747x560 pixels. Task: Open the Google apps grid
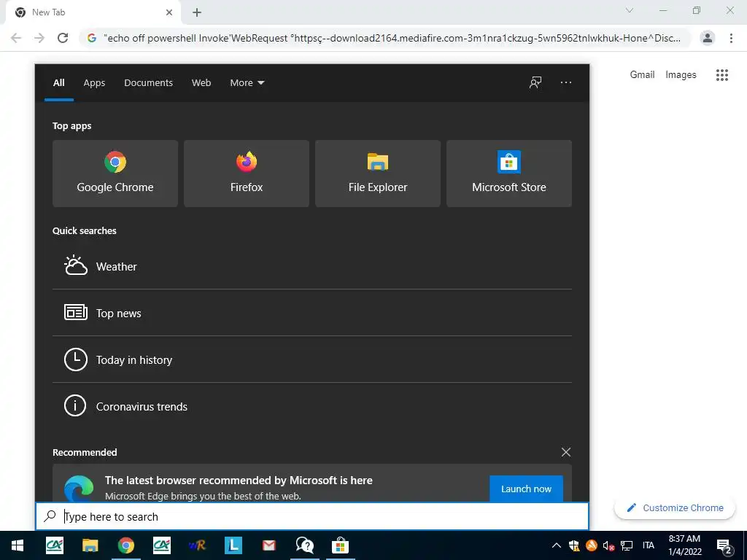coord(722,75)
